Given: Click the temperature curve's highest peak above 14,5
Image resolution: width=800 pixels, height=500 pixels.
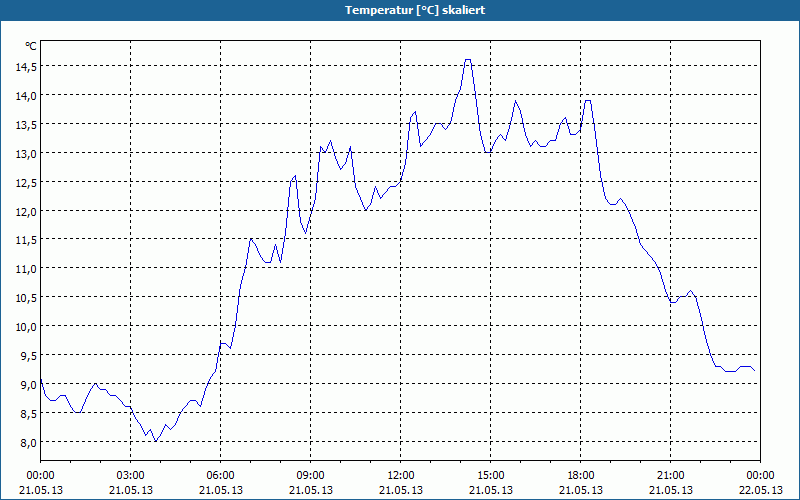Looking at the screenshot, I should 467,60.
